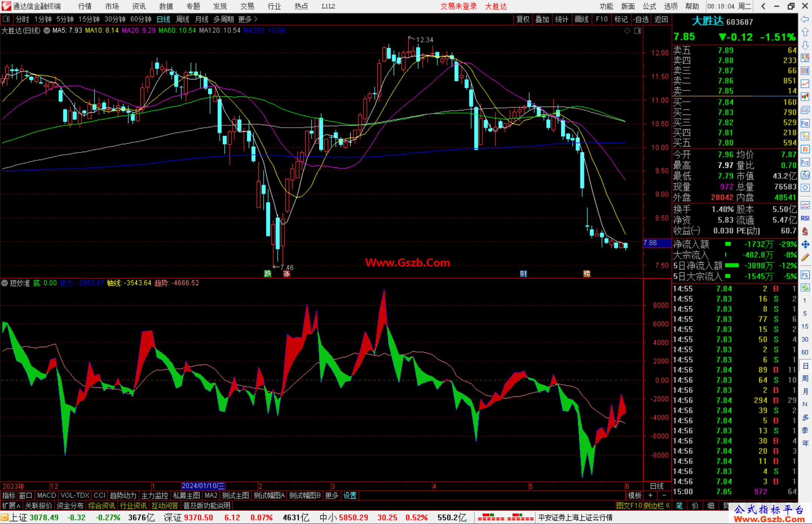812x524 pixels.
Task: Click the split-panel icon atop main chart
Action: 638,31
